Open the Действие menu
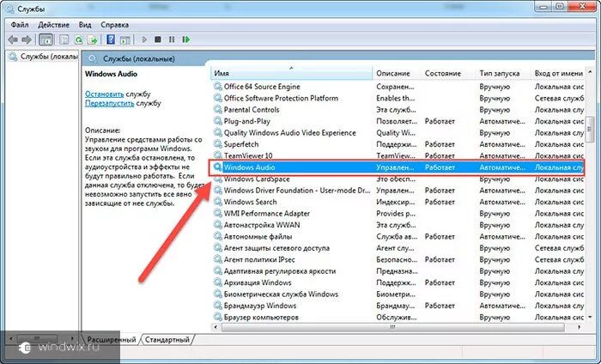This screenshot has width=601, height=364. (53, 25)
